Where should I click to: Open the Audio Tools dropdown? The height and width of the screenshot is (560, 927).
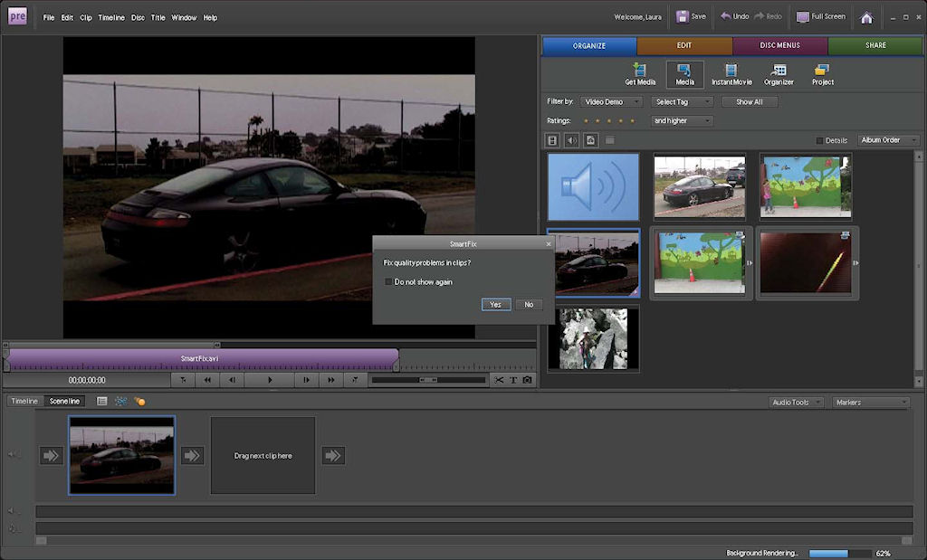coord(796,402)
